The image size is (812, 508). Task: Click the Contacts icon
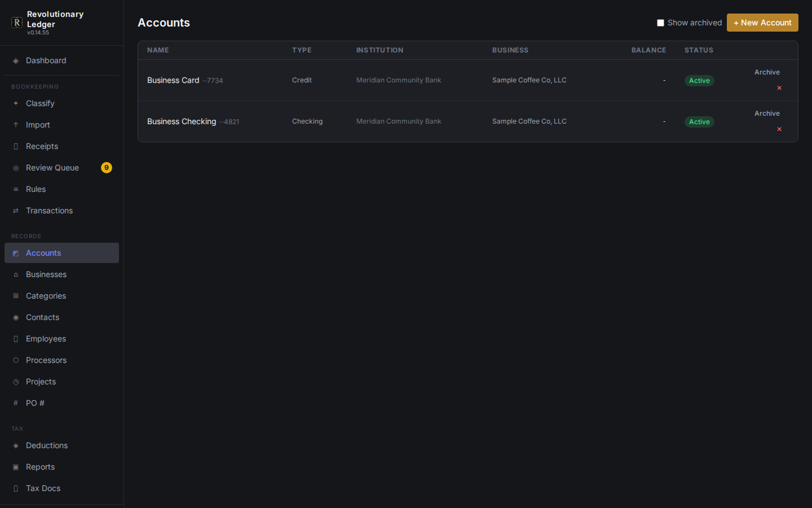click(16, 318)
